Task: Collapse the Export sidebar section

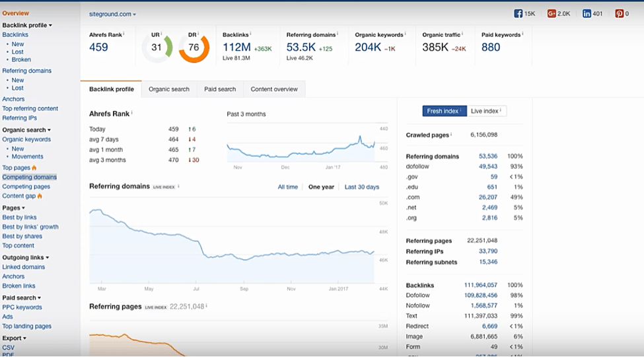Action: point(14,338)
